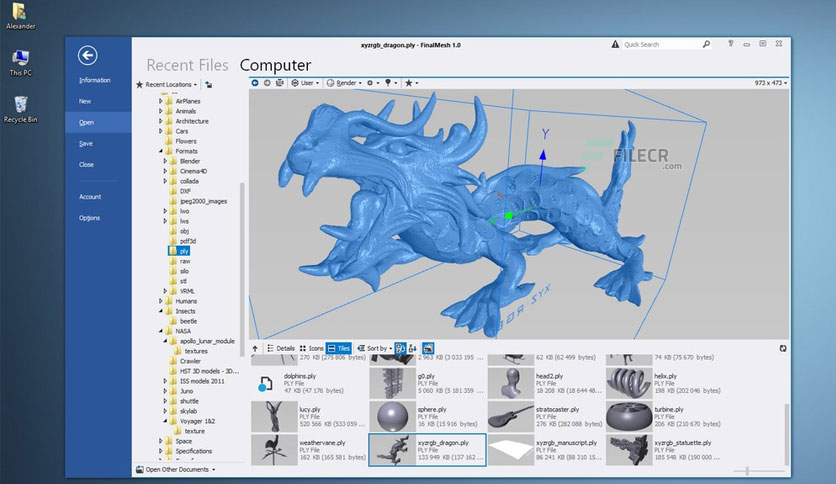The image size is (836, 484).
Task: Switch file list to Details view
Action: point(281,349)
